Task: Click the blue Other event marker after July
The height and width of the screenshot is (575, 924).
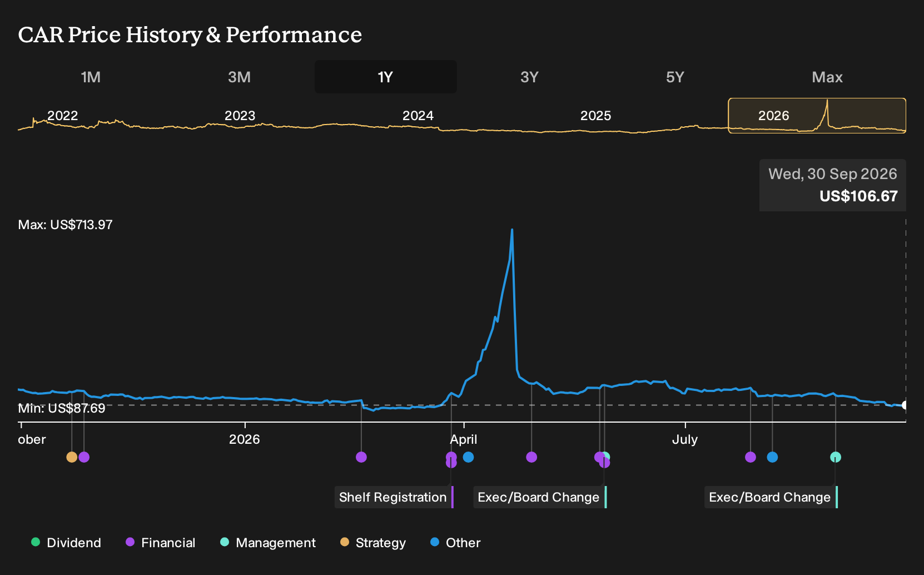Action: 772,457
